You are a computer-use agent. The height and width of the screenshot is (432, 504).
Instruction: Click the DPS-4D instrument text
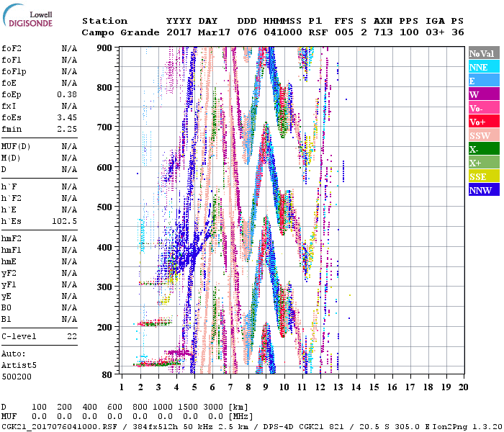click(x=278, y=426)
